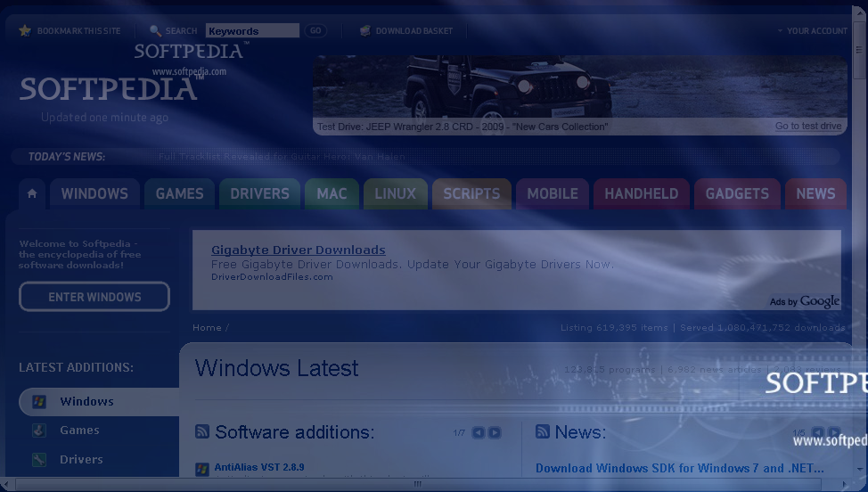Click Go to test drive link
The width and height of the screenshot is (868, 492).
[x=808, y=127]
